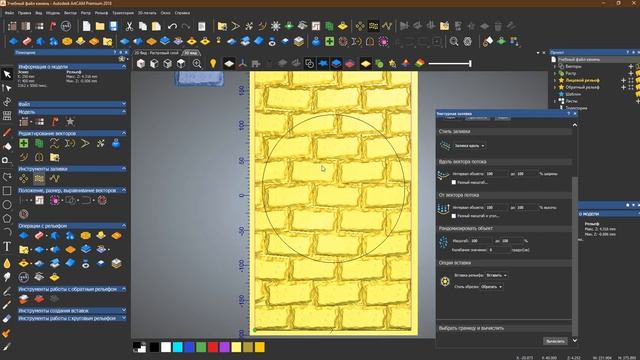The height and width of the screenshot is (360, 640).
Task: Expand the Файл section in assistant panel
Action: click(124, 104)
